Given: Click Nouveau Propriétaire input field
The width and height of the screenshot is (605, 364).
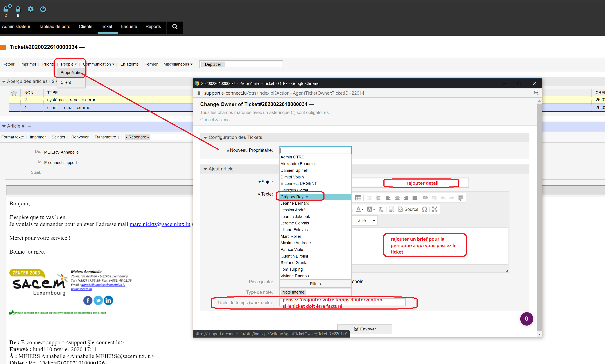Looking at the screenshot, I should (x=315, y=150).
